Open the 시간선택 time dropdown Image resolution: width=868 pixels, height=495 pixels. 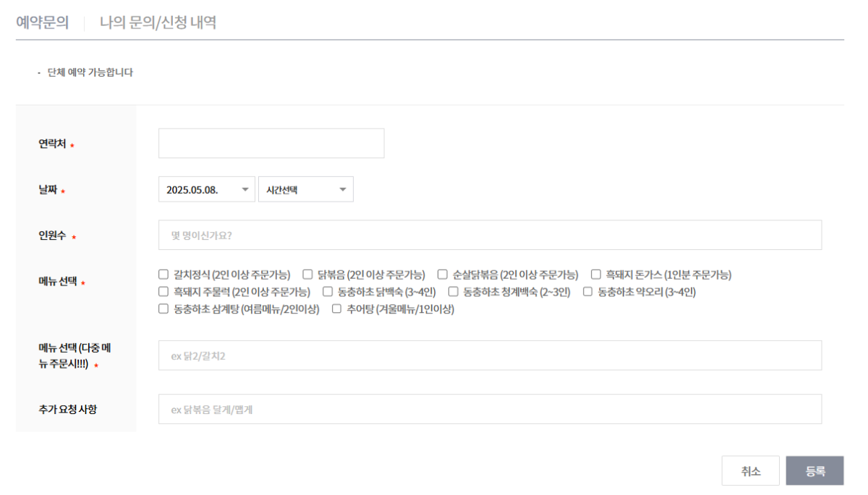tap(306, 189)
